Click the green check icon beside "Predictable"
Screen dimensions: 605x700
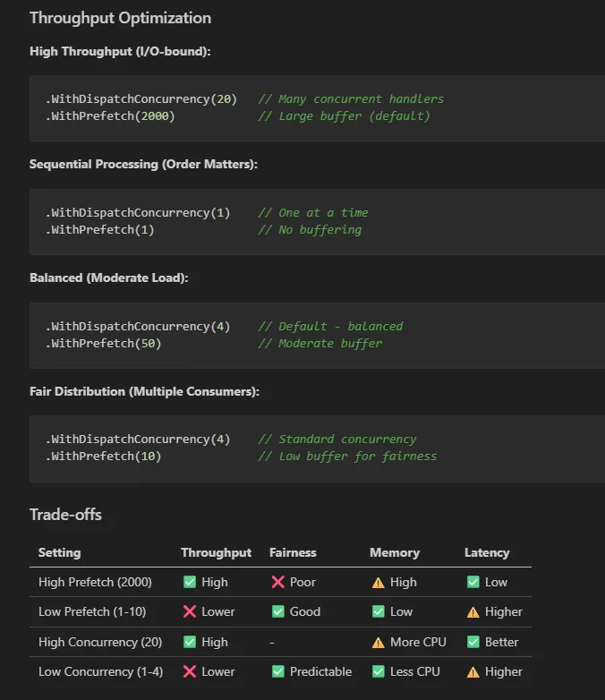pyautogui.click(x=277, y=671)
